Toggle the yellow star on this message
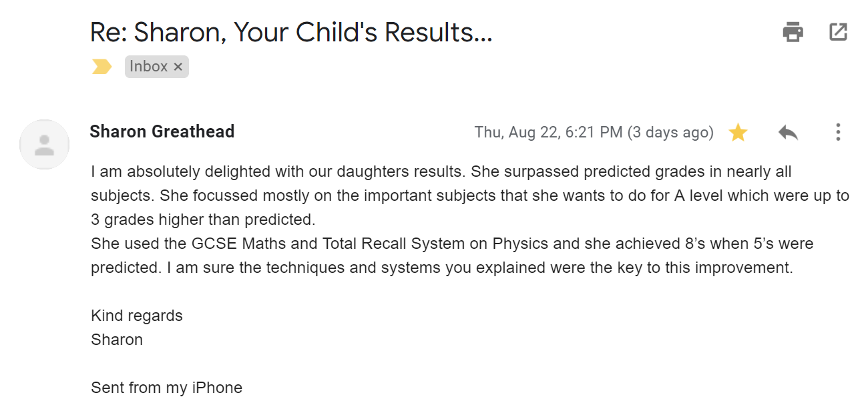868x417 pixels. pos(738,133)
